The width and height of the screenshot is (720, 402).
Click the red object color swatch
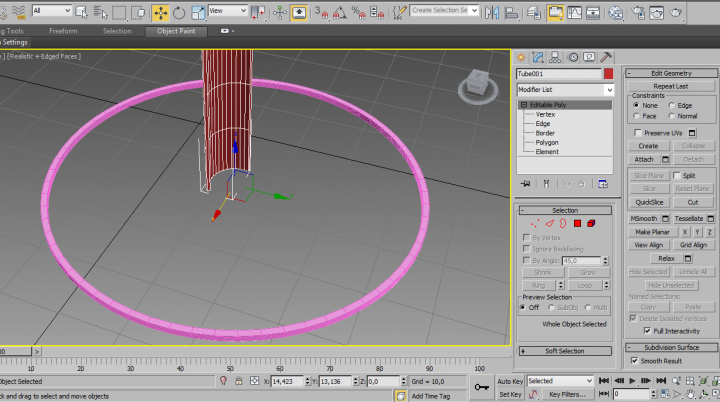click(x=608, y=73)
